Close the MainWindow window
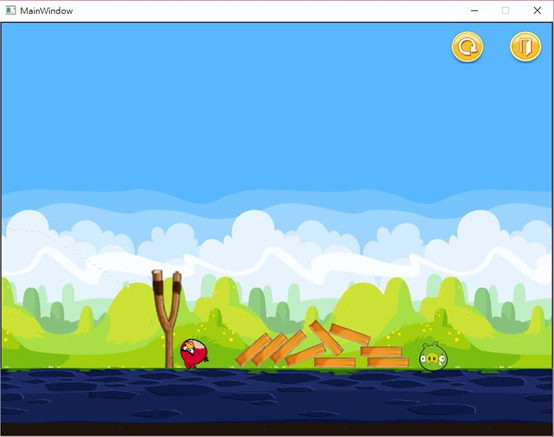Screen dimensions: 554x437 pos(537,11)
